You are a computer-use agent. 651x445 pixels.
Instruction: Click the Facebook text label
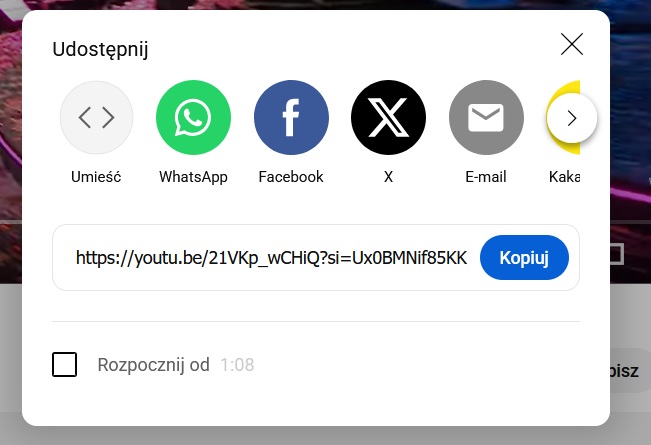click(x=291, y=177)
